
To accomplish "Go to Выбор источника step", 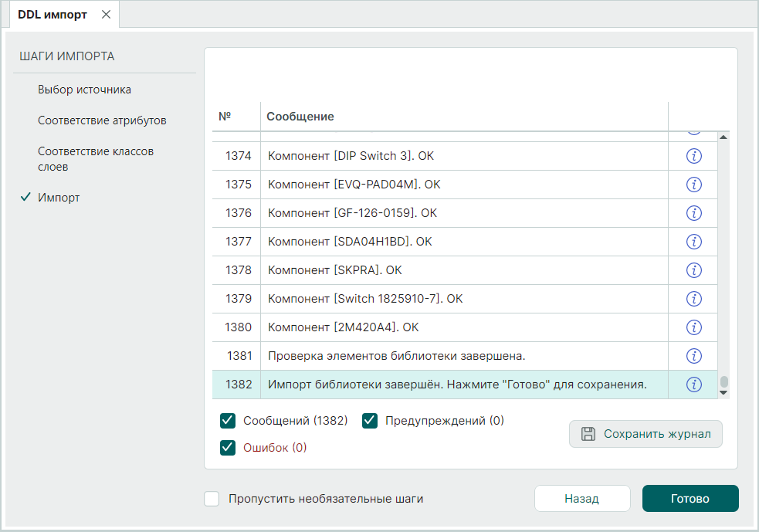I will [84, 90].
